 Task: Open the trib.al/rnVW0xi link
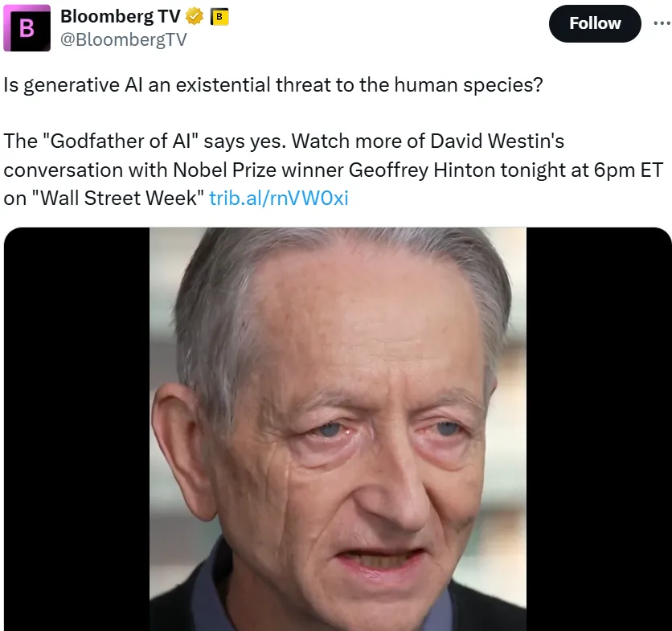[x=279, y=198]
